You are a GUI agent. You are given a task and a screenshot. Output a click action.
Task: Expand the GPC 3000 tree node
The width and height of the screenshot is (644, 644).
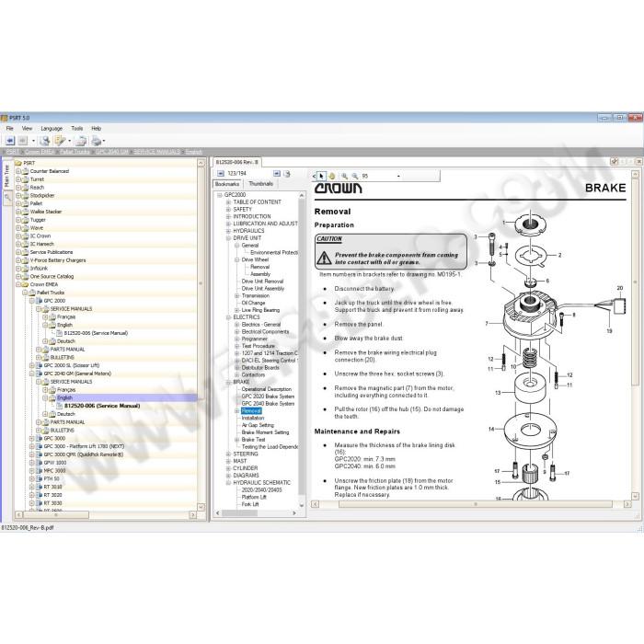tap(31, 438)
